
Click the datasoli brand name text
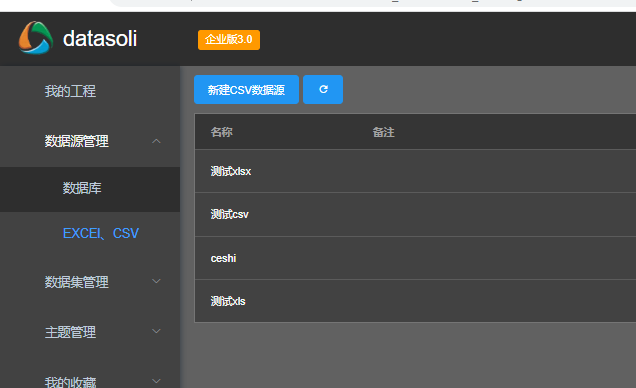click(100, 39)
